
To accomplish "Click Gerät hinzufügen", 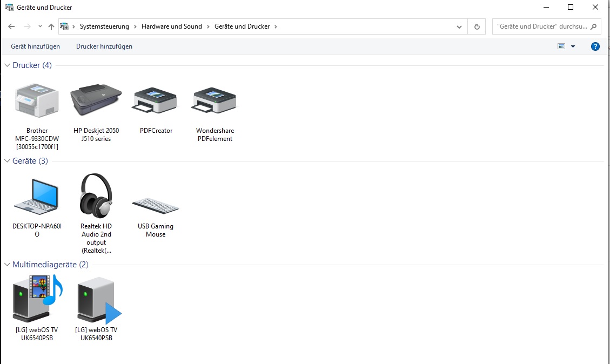I will (x=36, y=46).
